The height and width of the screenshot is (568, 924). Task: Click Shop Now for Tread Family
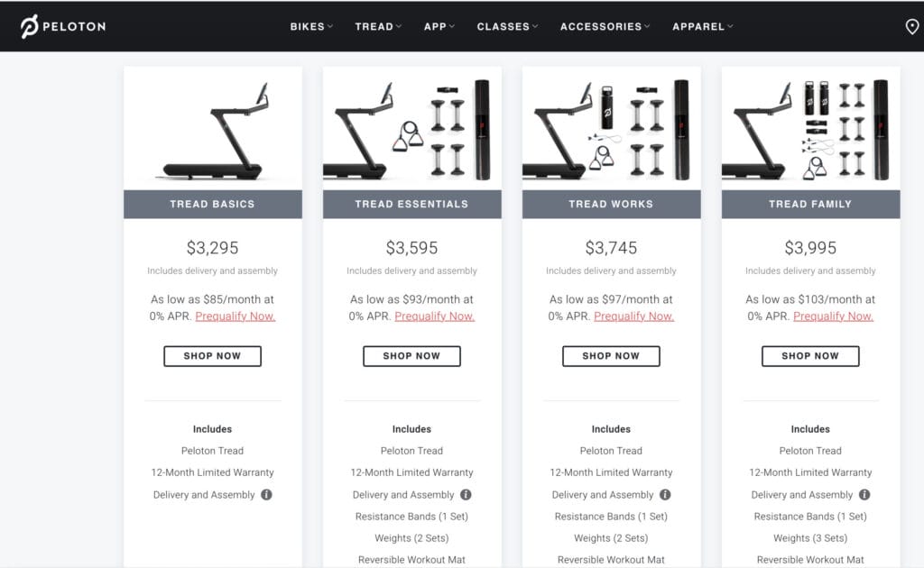[x=810, y=356]
